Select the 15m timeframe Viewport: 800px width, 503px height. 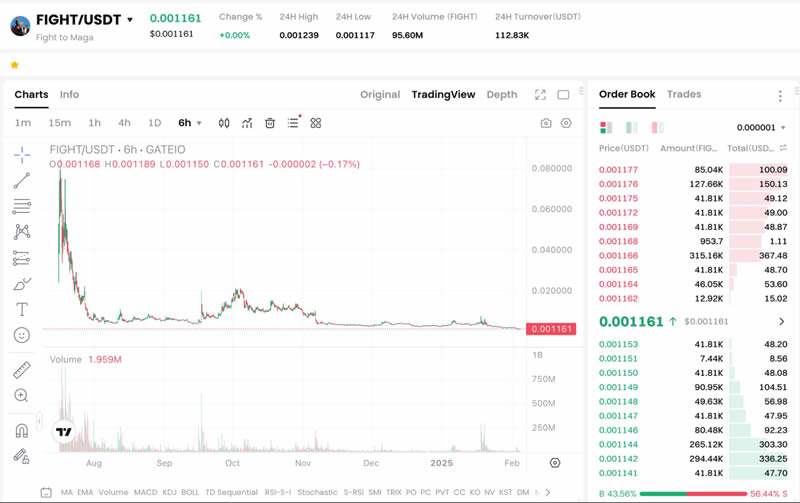(x=60, y=123)
